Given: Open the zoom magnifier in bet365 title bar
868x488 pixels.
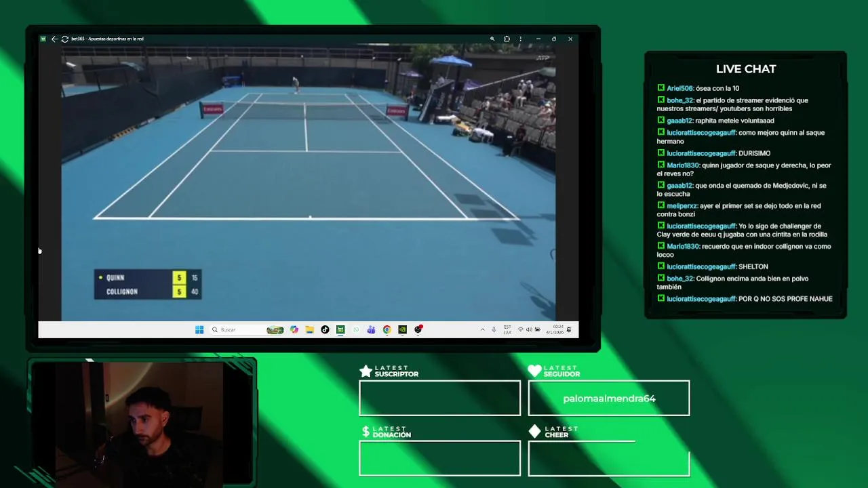Looking at the screenshot, I should click(x=492, y=39).
